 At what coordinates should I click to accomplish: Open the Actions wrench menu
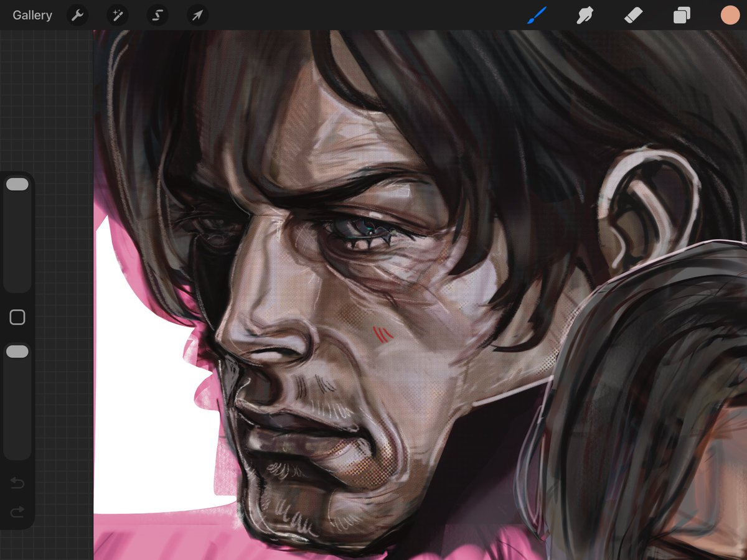[77, 16]
